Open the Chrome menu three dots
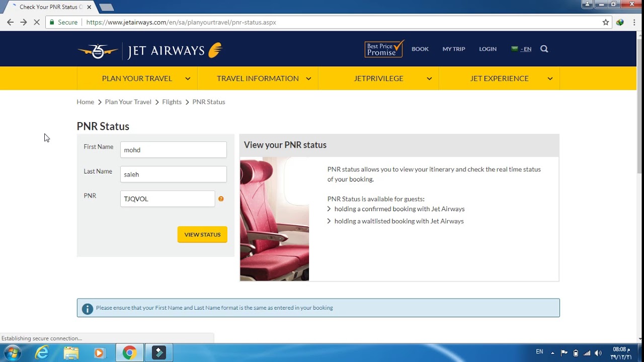 [635, 22]
